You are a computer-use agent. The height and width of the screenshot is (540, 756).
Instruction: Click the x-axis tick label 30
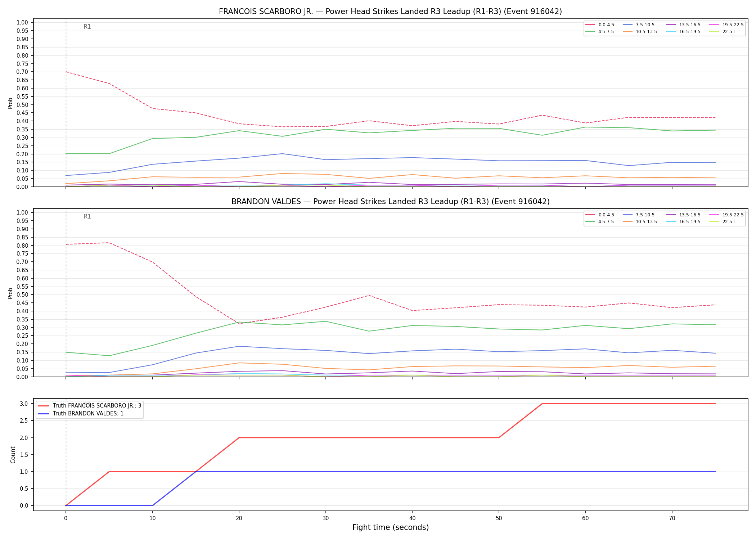pyautogui.click(x=325, y=518)
